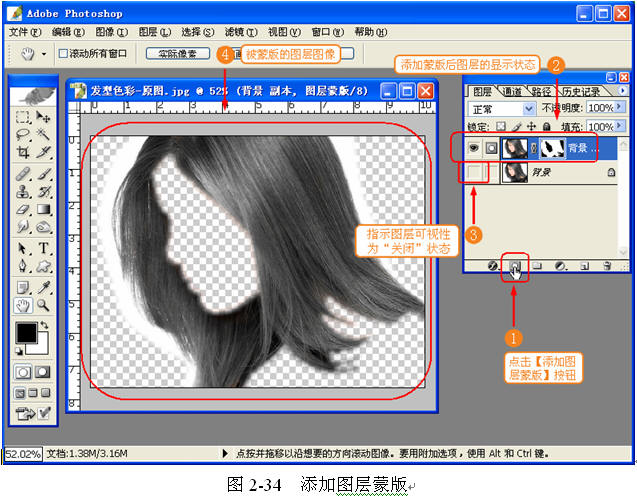
Task: Create a new layer set
Action: click(x=537, y=266)
